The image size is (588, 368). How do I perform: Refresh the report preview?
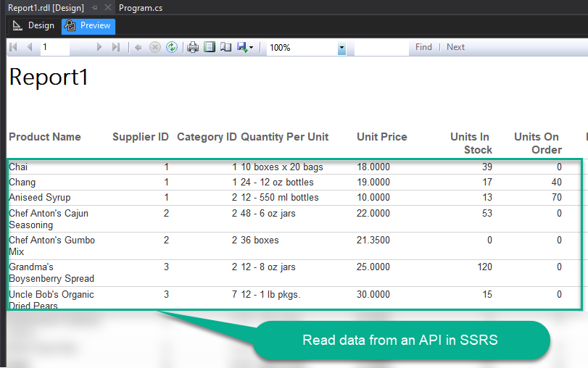(172, 47)
